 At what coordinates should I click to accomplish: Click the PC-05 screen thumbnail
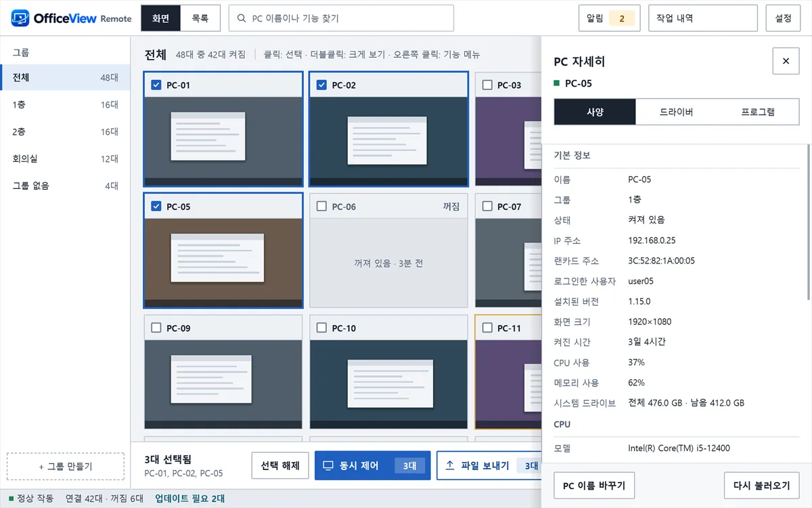223,263
